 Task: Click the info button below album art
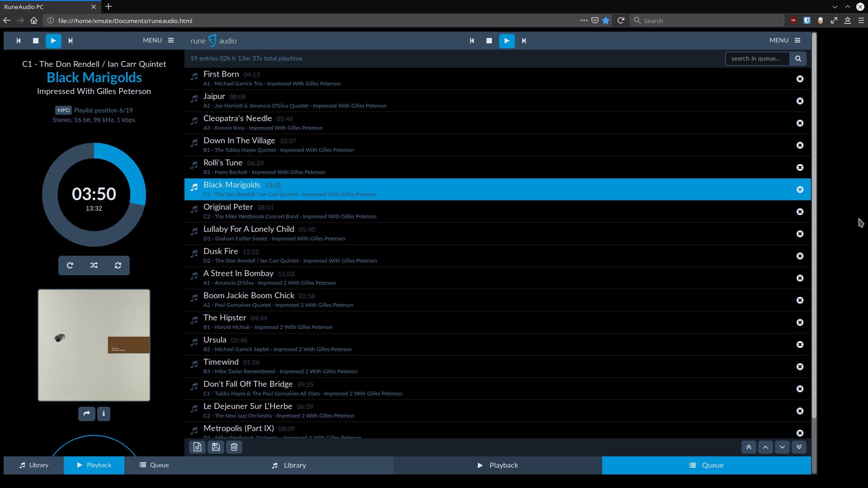point(103,413)
